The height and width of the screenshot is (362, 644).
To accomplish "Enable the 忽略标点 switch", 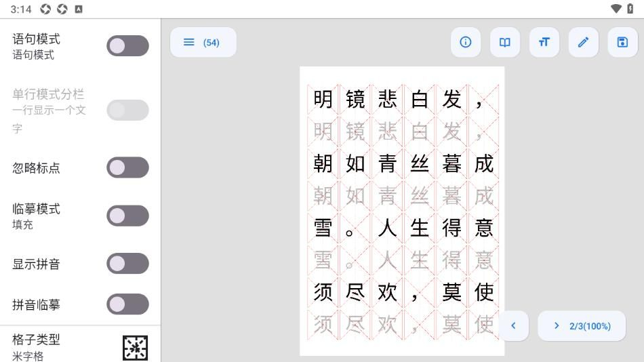I will point(127,167).
